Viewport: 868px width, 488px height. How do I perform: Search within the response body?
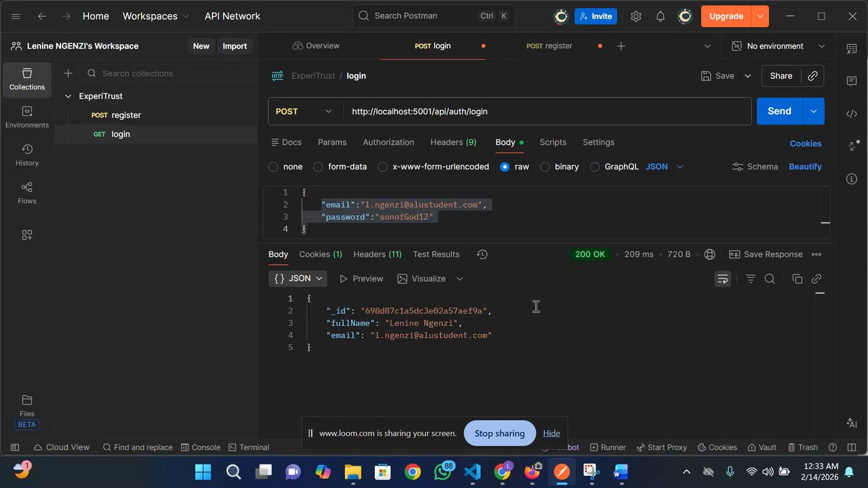770,279
